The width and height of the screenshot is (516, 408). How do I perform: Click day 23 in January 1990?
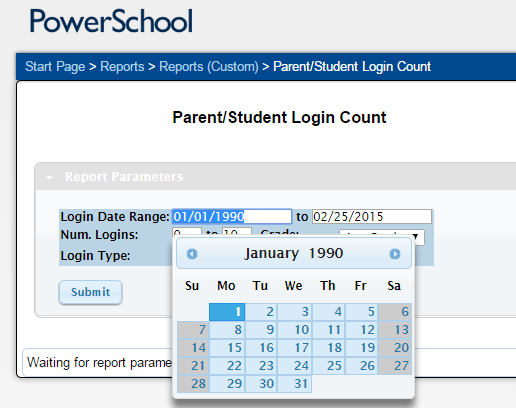tap(261, 366)
